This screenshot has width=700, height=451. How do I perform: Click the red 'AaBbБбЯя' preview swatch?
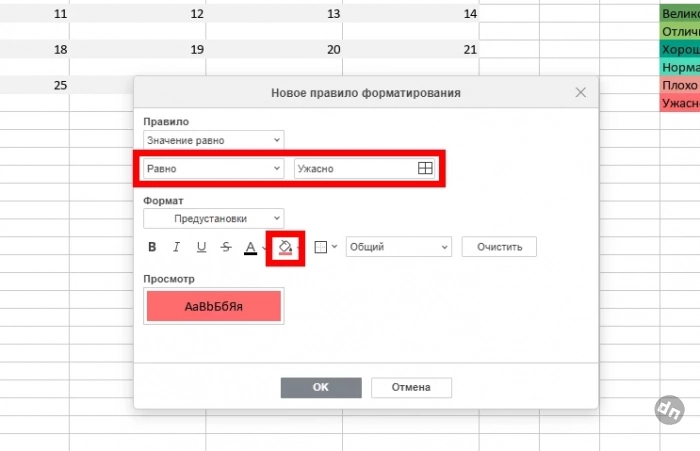[x=214, y=308]
